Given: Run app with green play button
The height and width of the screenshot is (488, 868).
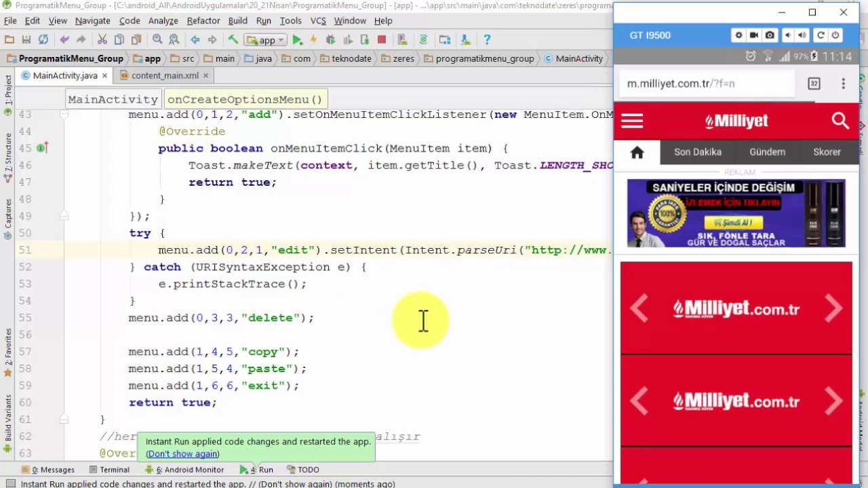Looking at the screenshot, I should pos(297,40).
